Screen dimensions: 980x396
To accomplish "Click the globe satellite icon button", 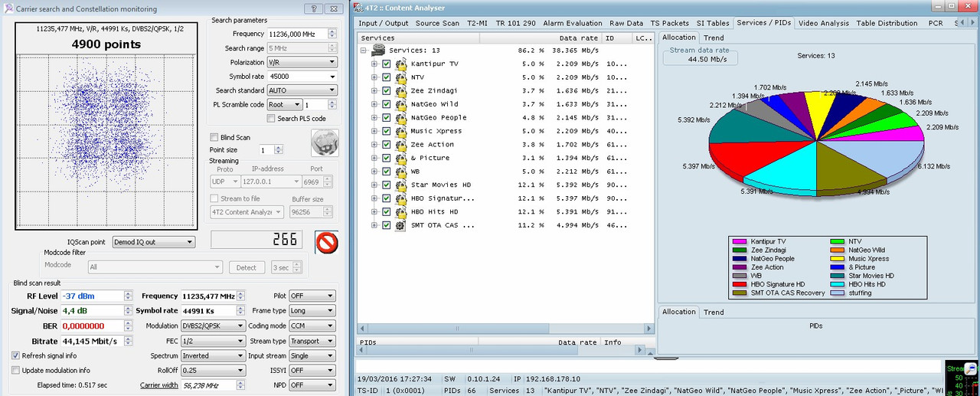I will pos(325,142).
